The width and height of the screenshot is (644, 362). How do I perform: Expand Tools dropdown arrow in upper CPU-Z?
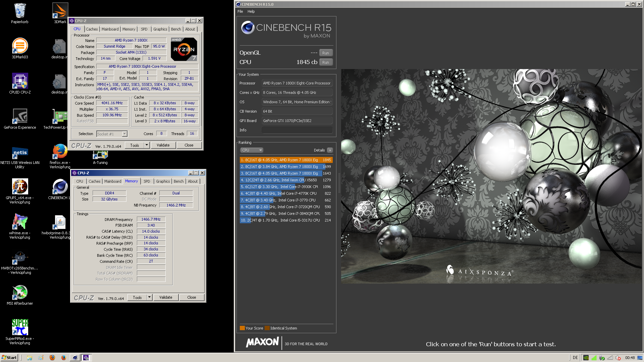tap(147, 145)
